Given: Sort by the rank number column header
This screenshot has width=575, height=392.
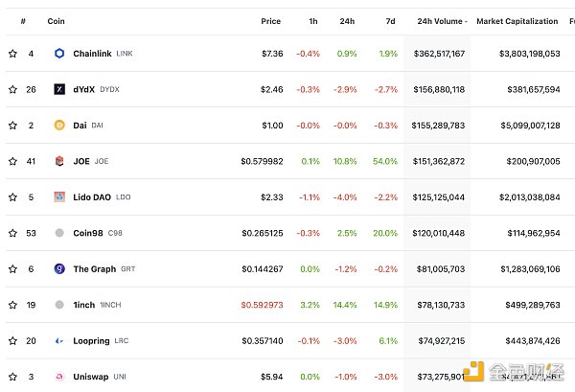Looking at the screenshot, I should pos(23,20).
